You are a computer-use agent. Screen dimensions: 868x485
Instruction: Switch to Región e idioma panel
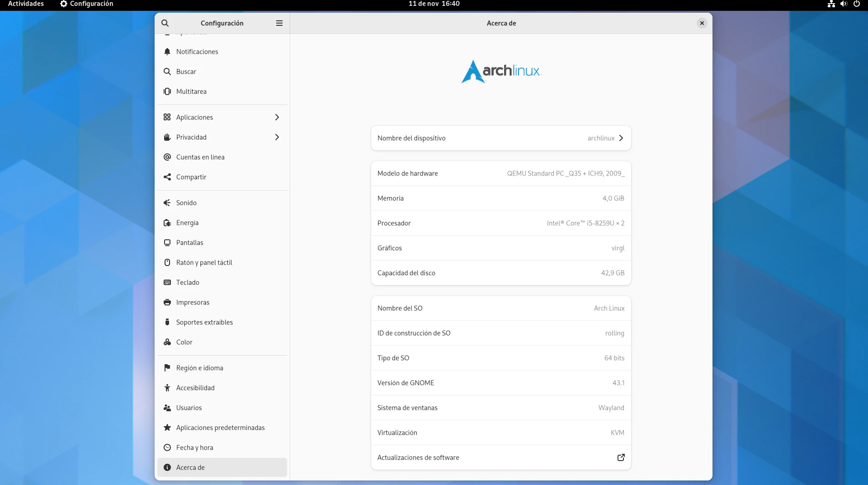click(x=199, y=368)
